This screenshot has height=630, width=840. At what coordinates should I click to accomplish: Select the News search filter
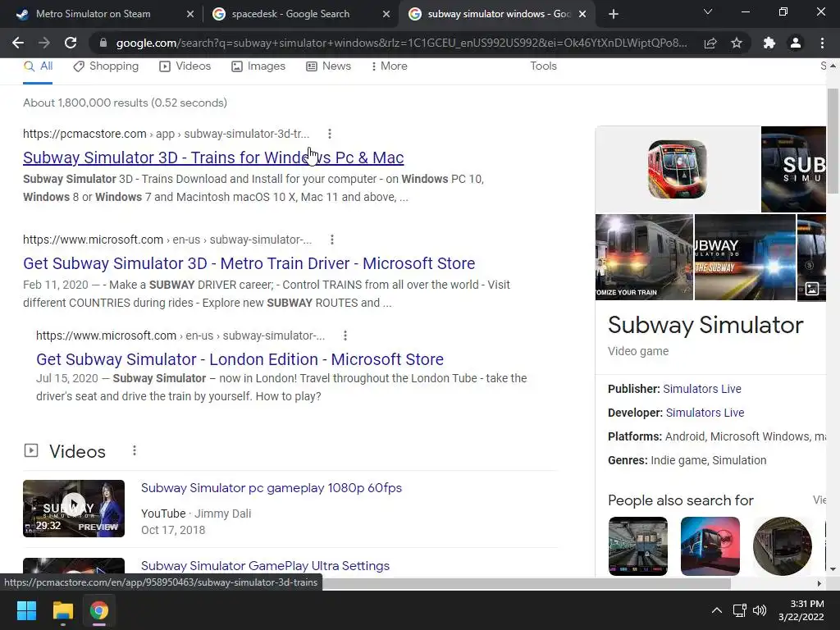coord(328,66)
